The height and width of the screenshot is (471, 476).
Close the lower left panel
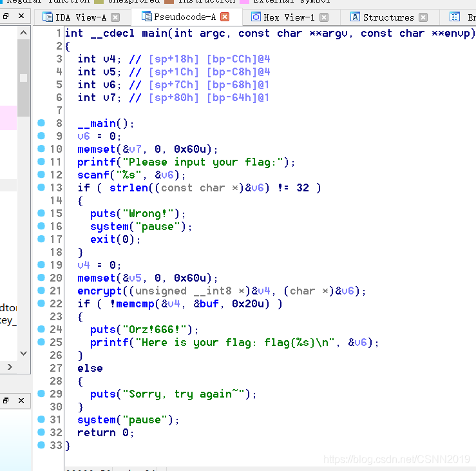(x=21, y=401)
